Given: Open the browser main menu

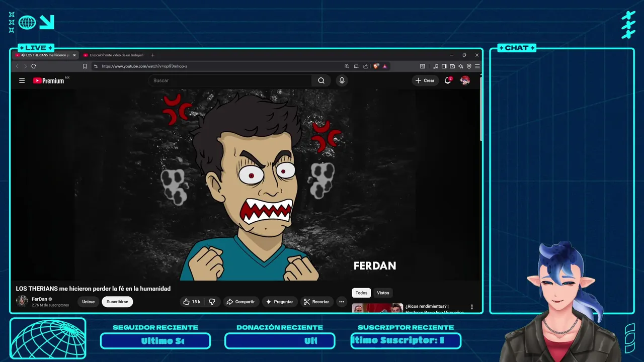Looking at the screenshot, I should [x=477, y=66].
